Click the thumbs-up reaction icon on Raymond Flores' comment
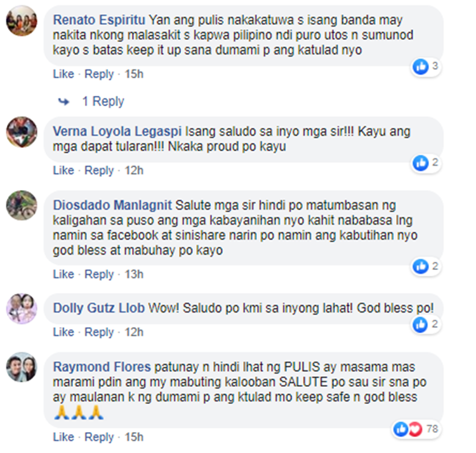 click(x=400, y=429)
